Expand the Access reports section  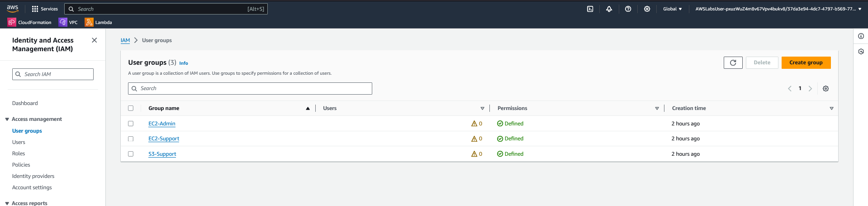pos(7,203)
